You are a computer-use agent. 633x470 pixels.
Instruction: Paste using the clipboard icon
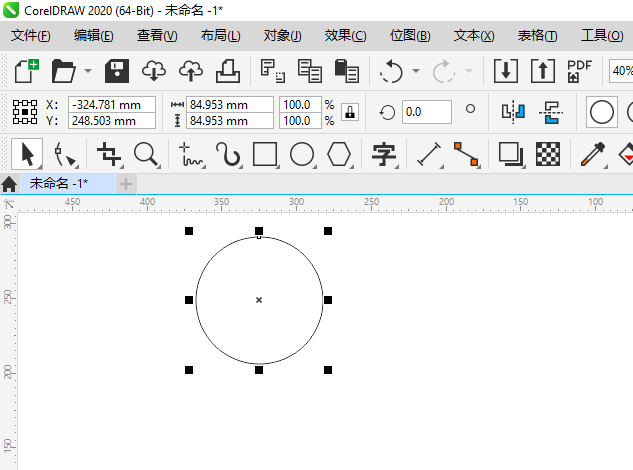click(347, 71)
